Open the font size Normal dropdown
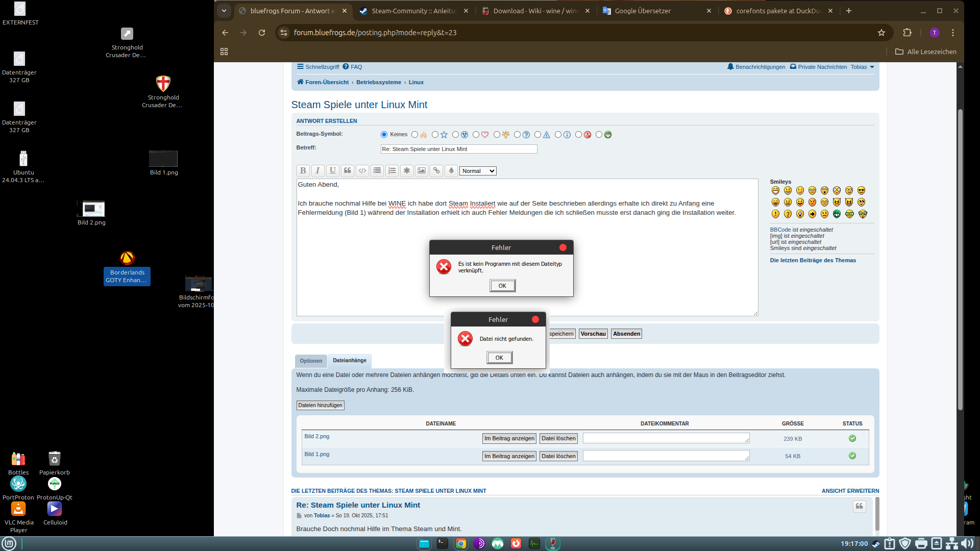Viewport: 980px width, 551px height. [x=478, y=171]
